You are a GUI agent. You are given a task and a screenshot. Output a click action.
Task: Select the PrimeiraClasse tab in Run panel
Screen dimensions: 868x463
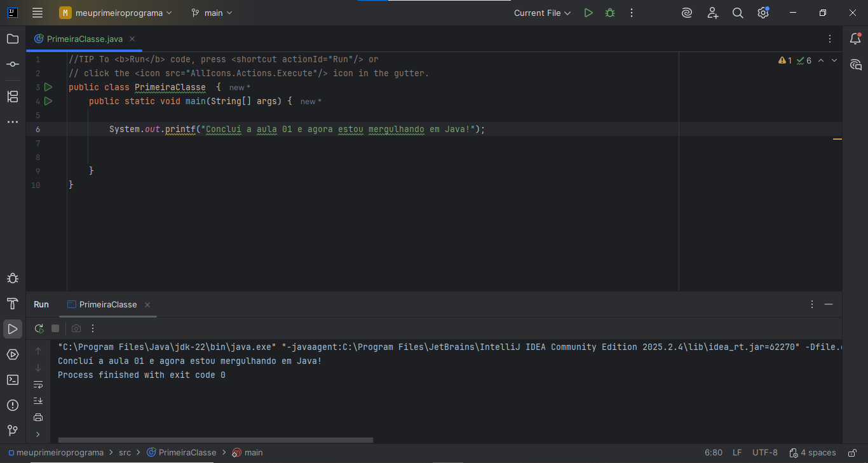(107, 305)
